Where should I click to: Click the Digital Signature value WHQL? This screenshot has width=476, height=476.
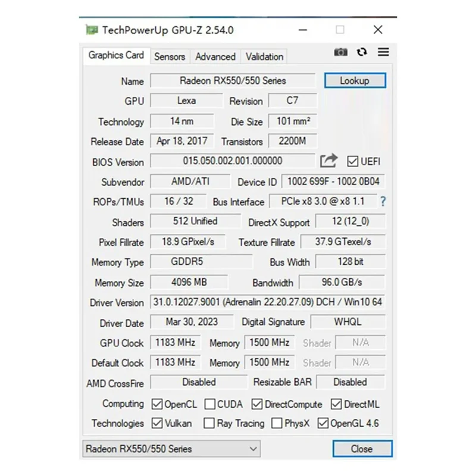(x=348, y=322)
